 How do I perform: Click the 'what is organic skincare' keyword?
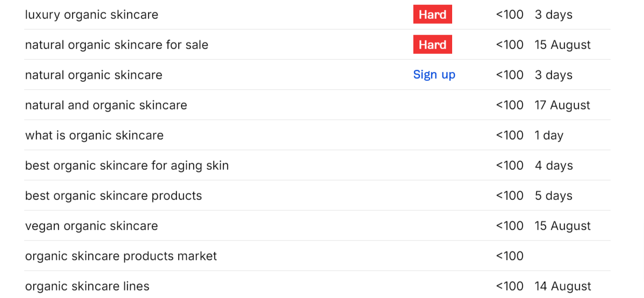click(94, 135)
